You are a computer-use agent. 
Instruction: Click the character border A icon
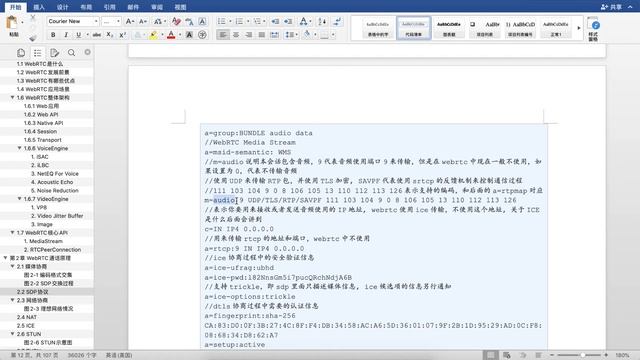click(202, 21)
